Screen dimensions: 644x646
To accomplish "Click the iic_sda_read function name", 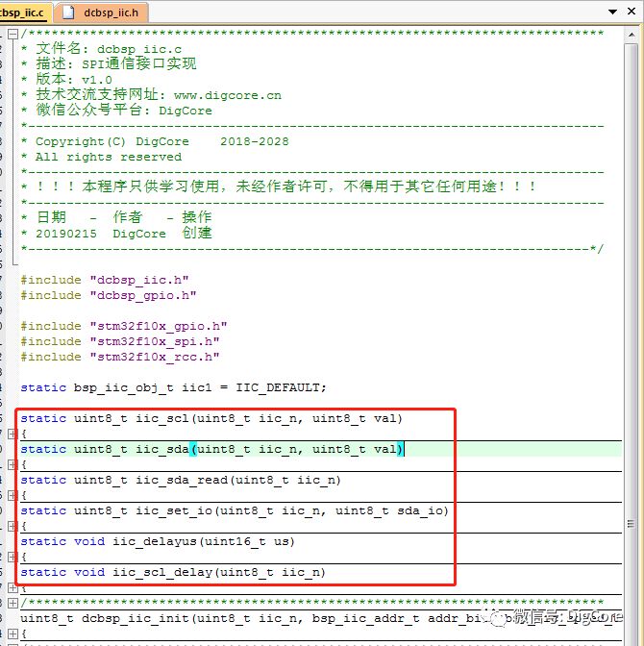I will point(182,480).
